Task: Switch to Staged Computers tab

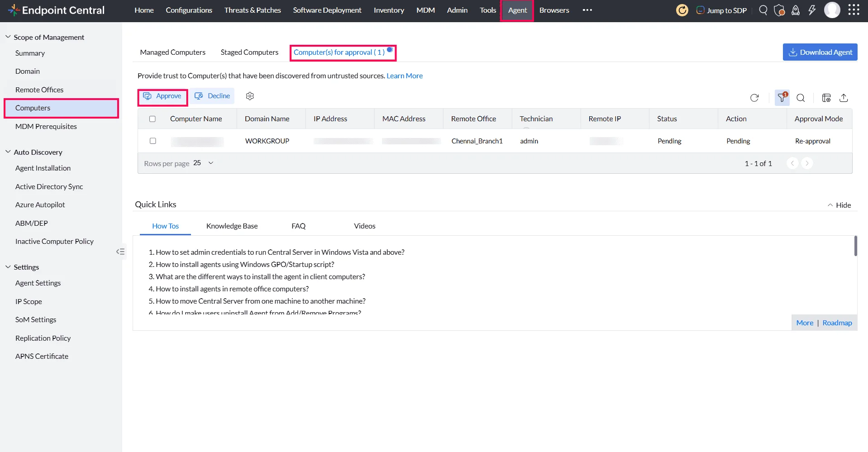Action: coord(249,52)
